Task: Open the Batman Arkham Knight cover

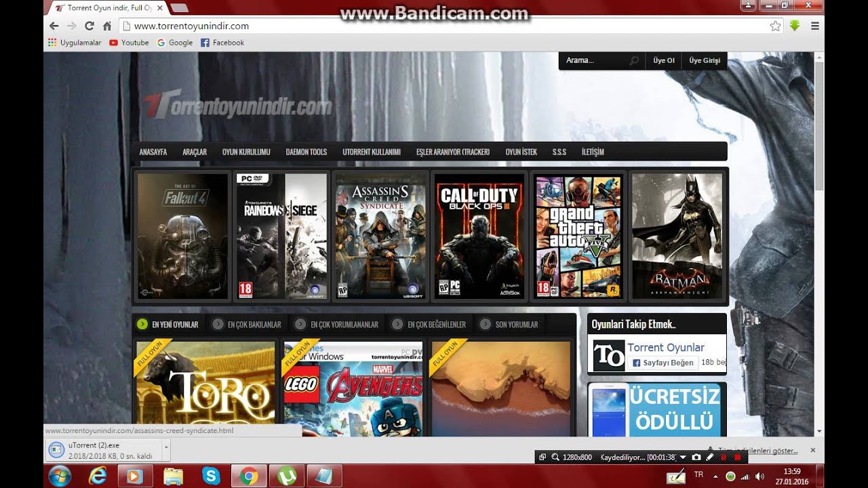Action: tap(677, 236)
